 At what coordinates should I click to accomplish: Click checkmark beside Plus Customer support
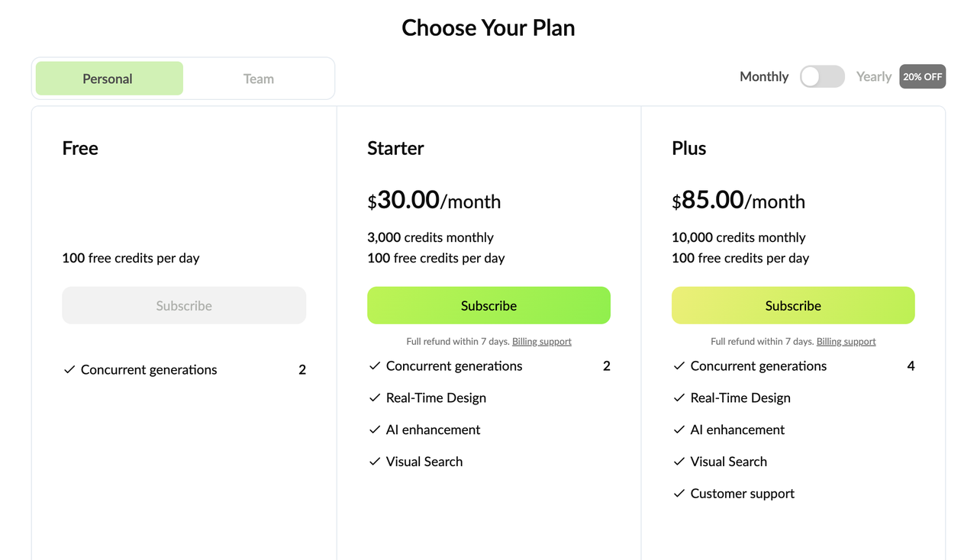(679, 494)
